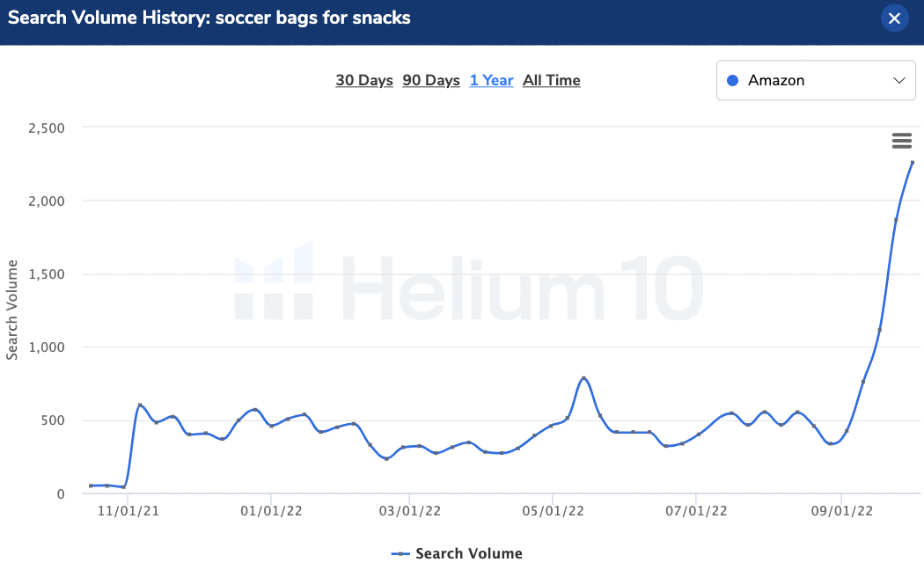
Task: Click the Search Volume y-axis title
Action: 11,310
